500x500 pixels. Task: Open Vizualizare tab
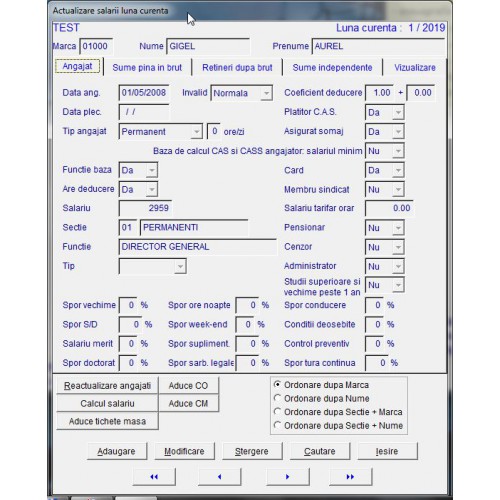tap(415, 68)
